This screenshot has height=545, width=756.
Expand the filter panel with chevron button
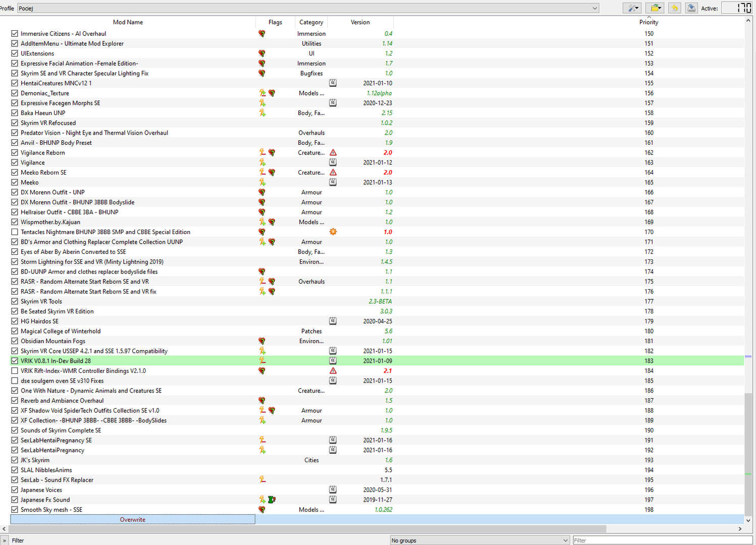(x=5, y=540)
